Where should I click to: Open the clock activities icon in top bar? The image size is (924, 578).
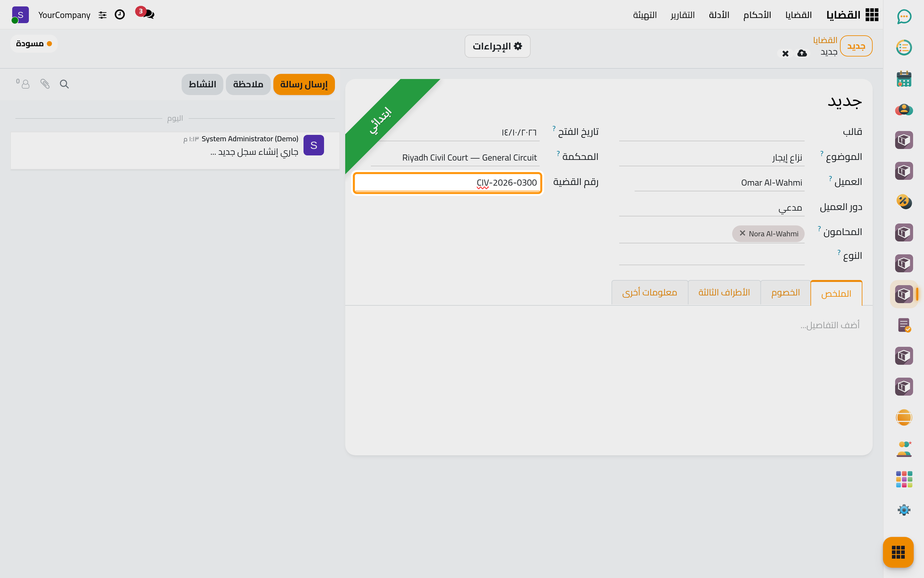tap(120, 15)
